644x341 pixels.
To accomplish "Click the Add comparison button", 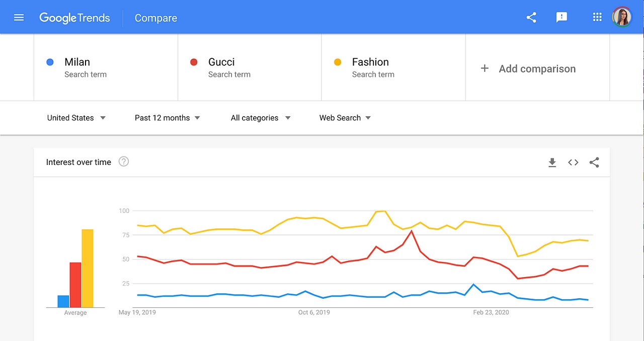I will pos(537,69).
